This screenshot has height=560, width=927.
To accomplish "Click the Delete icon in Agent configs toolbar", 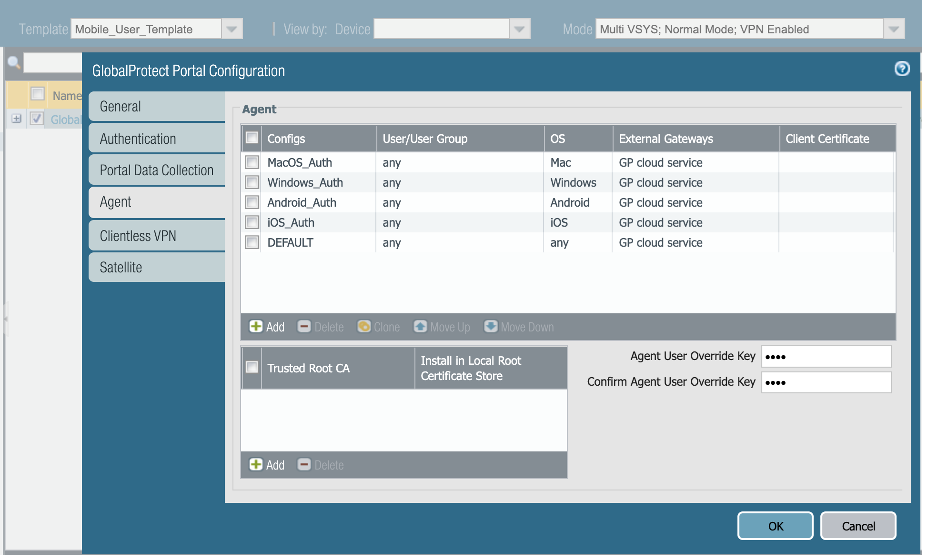I will (304, 327).
